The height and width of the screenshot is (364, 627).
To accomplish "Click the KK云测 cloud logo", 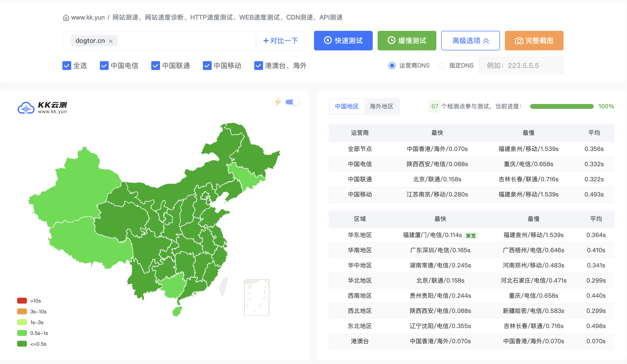I will pos(26,108).
